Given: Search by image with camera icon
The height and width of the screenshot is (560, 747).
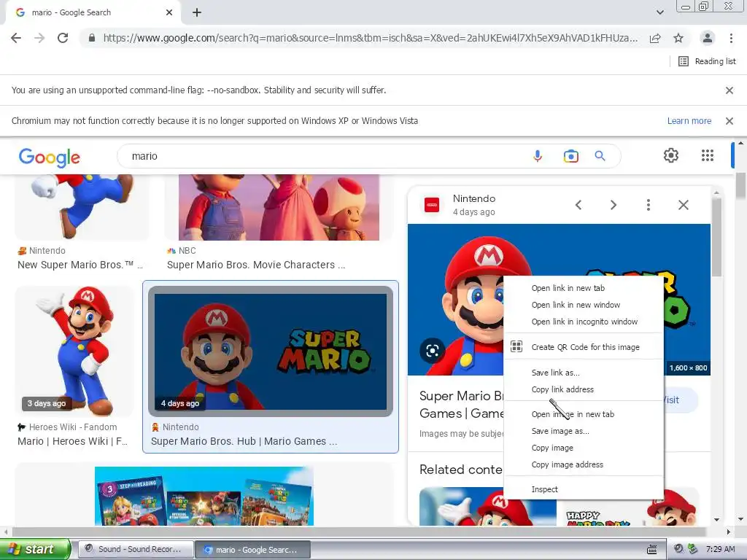Looking at the screenshot, I should [570, 156].
